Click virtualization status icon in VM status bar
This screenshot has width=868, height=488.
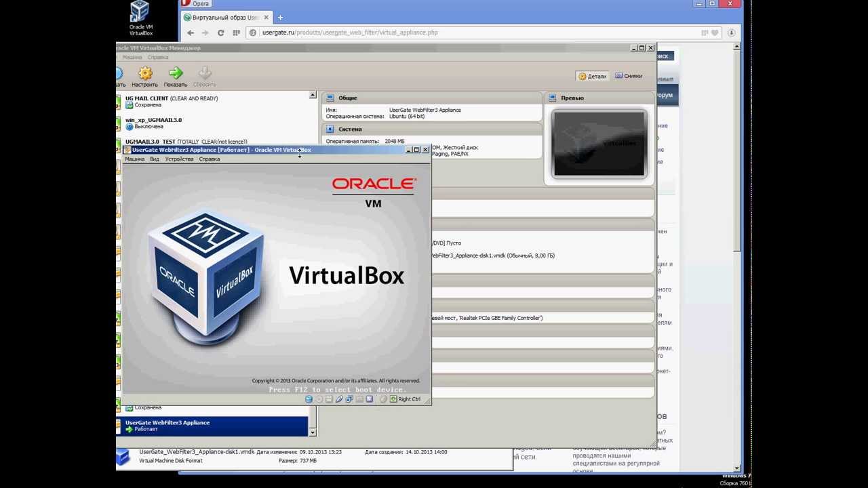click(x=370, y=399)
